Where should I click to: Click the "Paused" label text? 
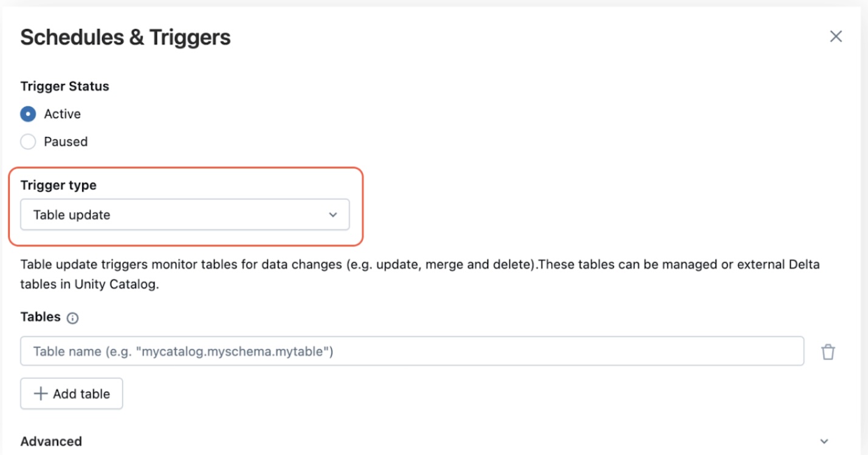click(66, 142)
